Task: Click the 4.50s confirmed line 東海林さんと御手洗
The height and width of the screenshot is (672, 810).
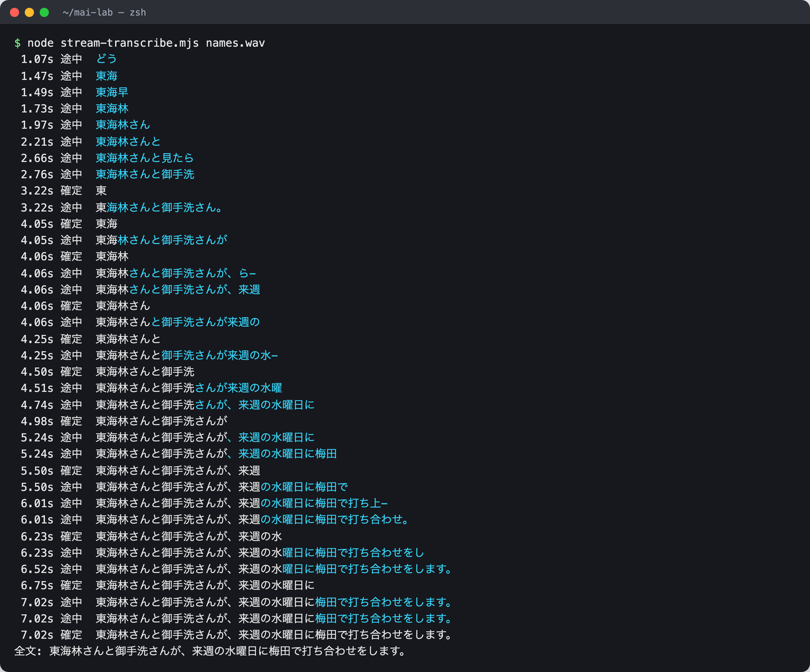Action: coord(108,371)
